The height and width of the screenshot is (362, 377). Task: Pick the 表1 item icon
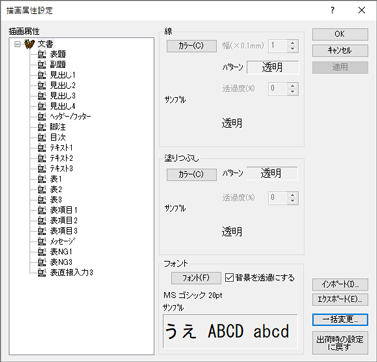42,179
